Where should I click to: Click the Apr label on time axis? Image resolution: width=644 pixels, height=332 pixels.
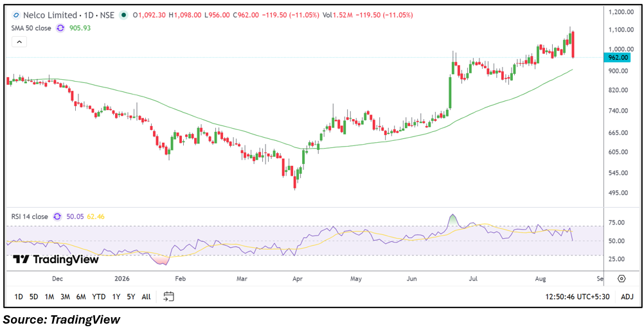click(297, 279)
